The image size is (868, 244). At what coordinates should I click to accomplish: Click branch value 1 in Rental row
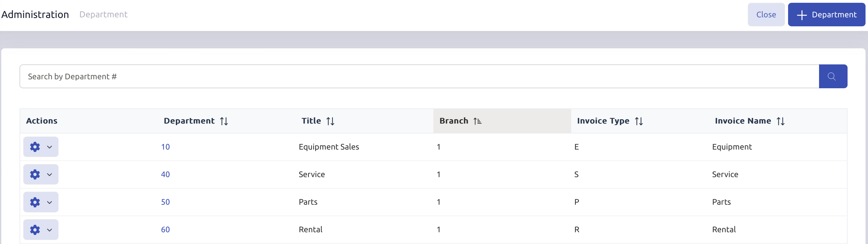(438, 230)
